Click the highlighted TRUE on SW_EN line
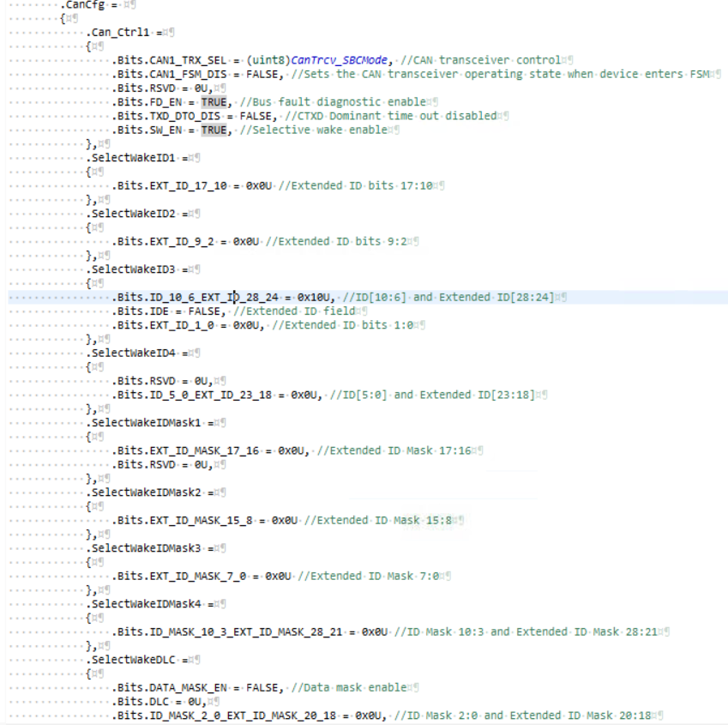728x725 pixels. tap(214, 130)
